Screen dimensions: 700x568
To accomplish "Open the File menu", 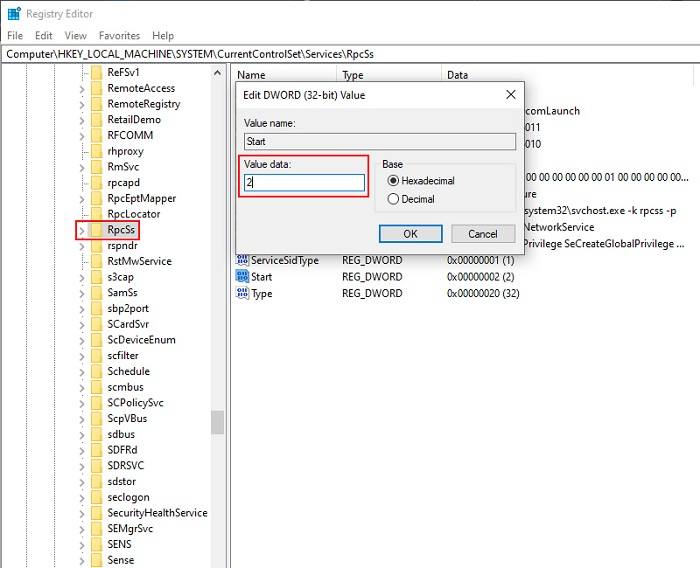I will point(15,36).
